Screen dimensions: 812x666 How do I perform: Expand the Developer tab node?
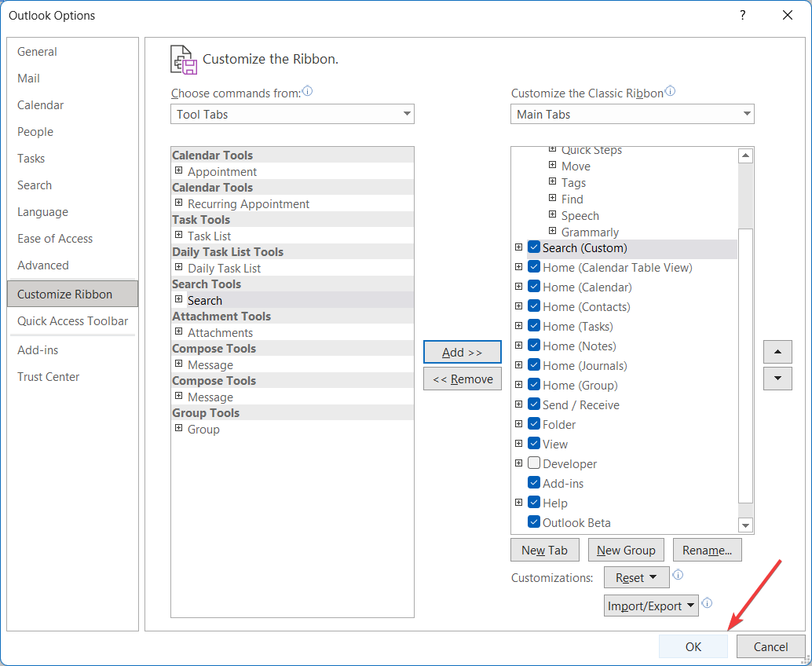click(518, 463)
